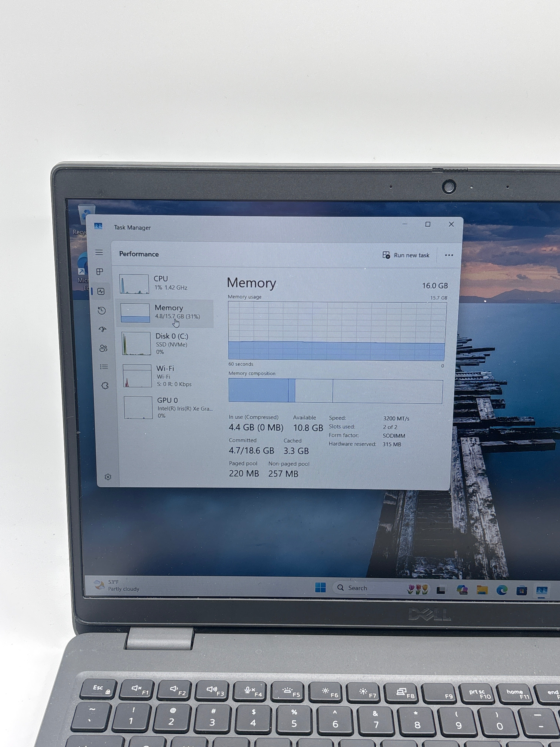This screenshot has height=747, width=560.
Task: Open the Services icon in sidebar
Action: pos(105,386)
